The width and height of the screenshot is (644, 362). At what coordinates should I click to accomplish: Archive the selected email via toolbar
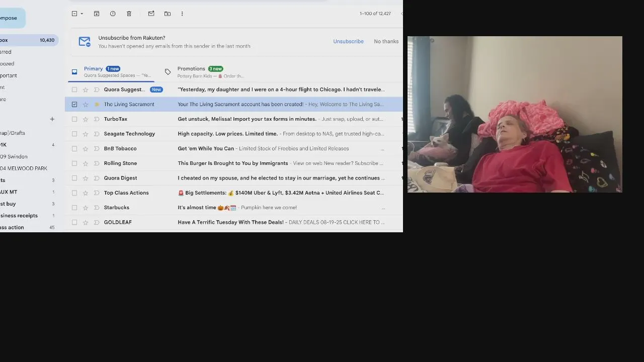(x=97, y=14)
